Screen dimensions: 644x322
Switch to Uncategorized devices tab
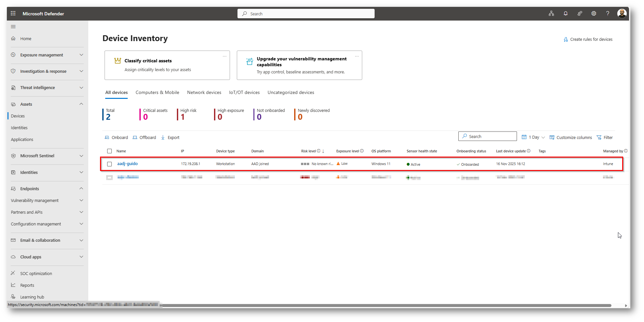click(x=291, y=93)
